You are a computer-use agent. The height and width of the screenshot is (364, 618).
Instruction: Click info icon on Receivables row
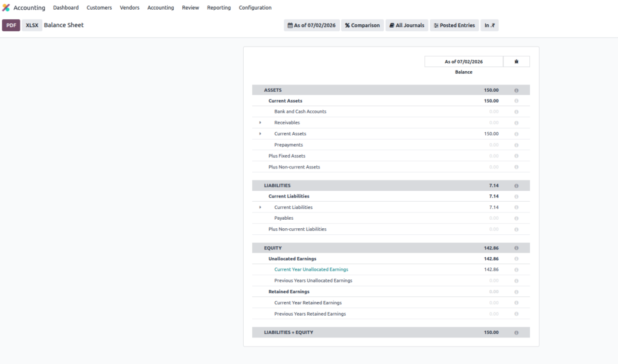pyautogui.click(x=517, y=123)
